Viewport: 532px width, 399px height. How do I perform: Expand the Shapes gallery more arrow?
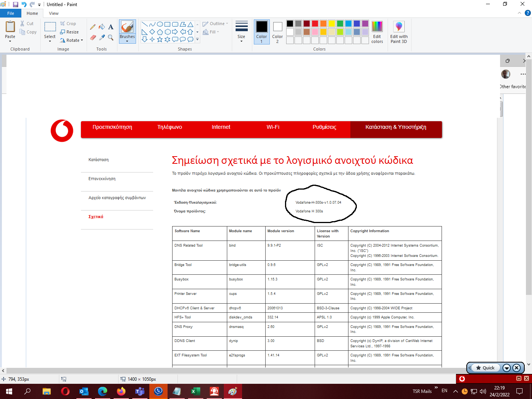pos(197,39)
